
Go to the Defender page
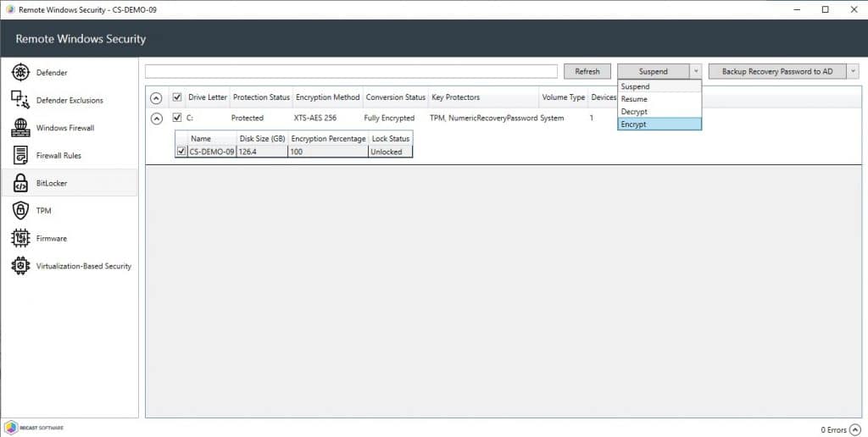tap(52, 73)
